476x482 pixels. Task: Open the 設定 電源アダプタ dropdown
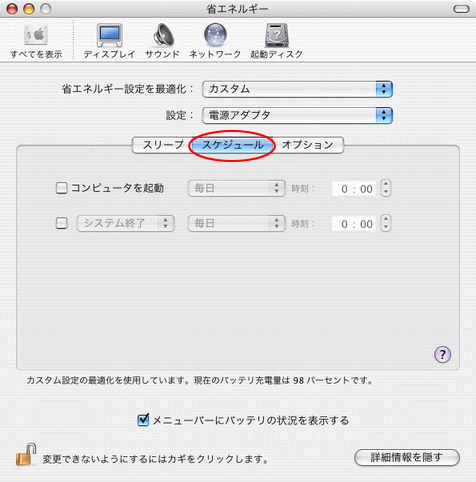click(297, 115)
